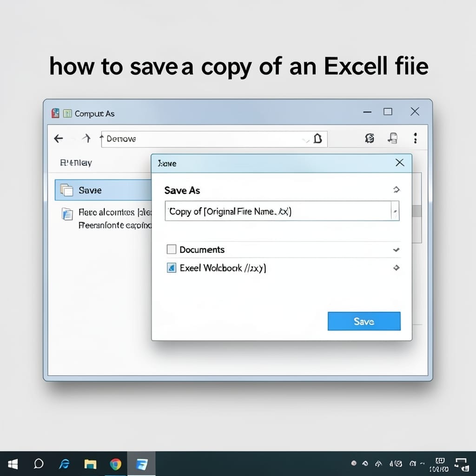
Task: Click the active blue app taskbar icon
Action: (141, 464)
